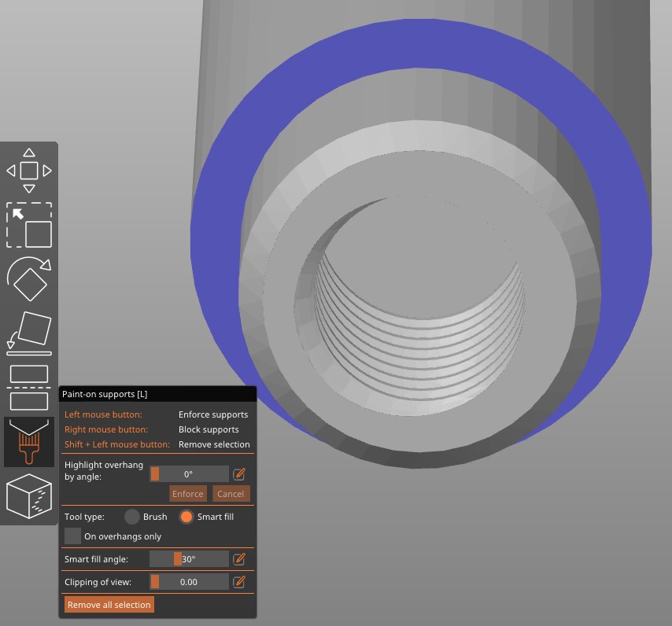This screenshot has width=672, height=626.
Task: Click Remove all selection button
Action: click(109, 605)
